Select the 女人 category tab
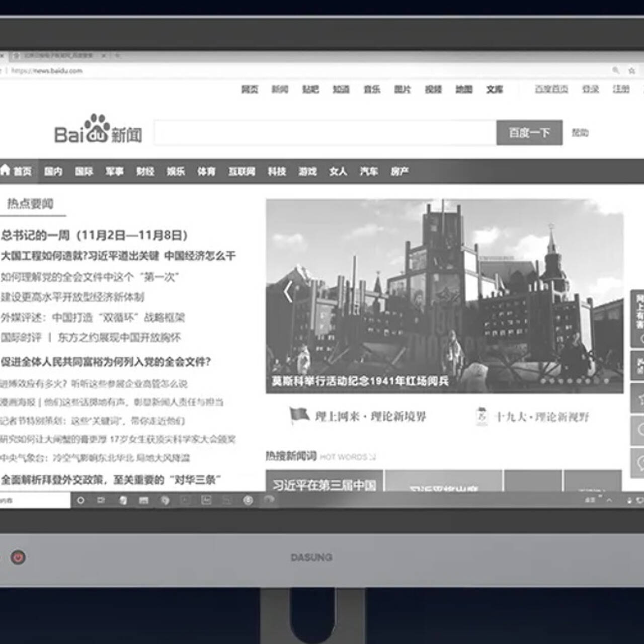644x644 pixels. click(339, 172)
